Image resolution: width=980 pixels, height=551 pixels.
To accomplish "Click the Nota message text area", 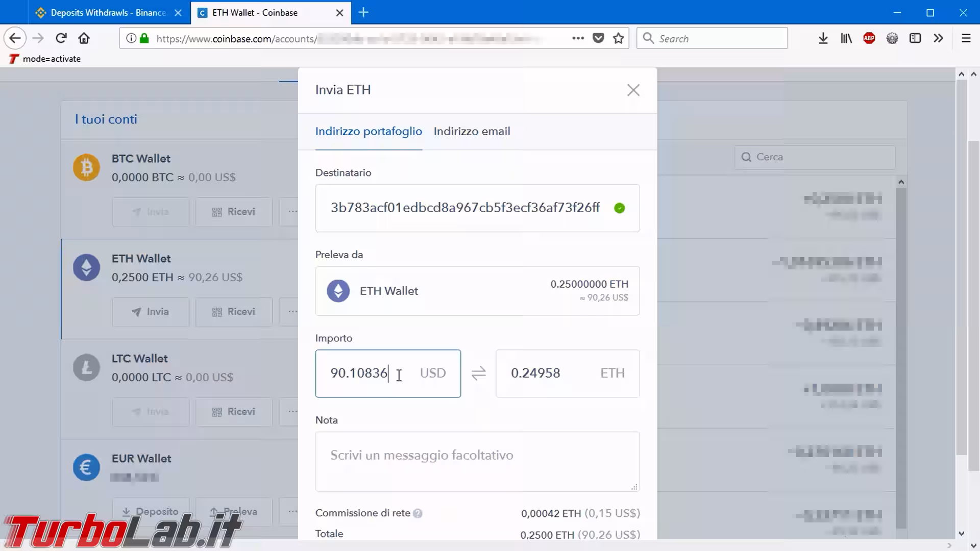I will click(477, 461).
